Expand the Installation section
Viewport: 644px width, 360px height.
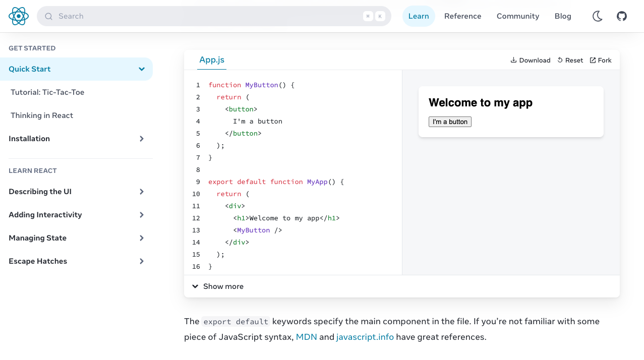[141, 139]
